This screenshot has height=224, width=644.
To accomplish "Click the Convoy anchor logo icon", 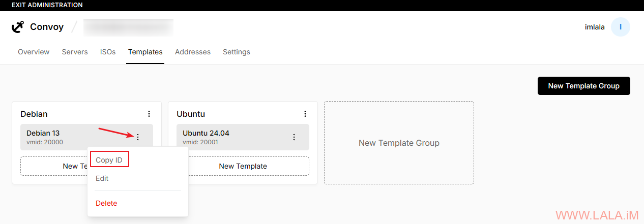I will point(18,27).
